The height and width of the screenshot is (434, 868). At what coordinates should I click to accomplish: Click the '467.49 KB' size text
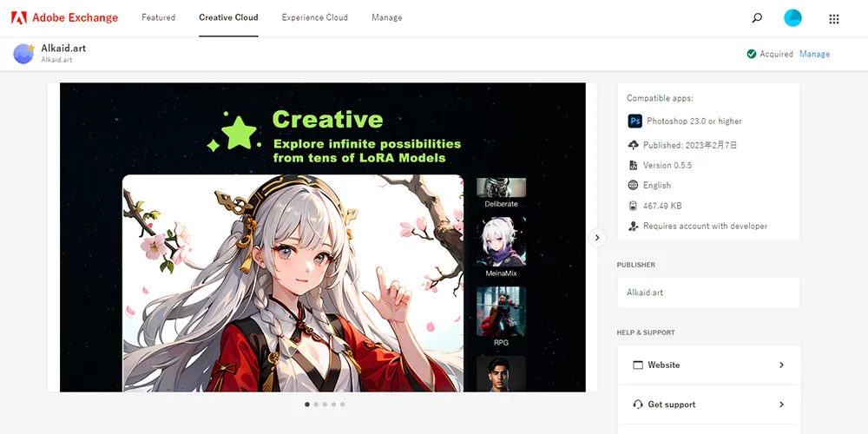662,206
